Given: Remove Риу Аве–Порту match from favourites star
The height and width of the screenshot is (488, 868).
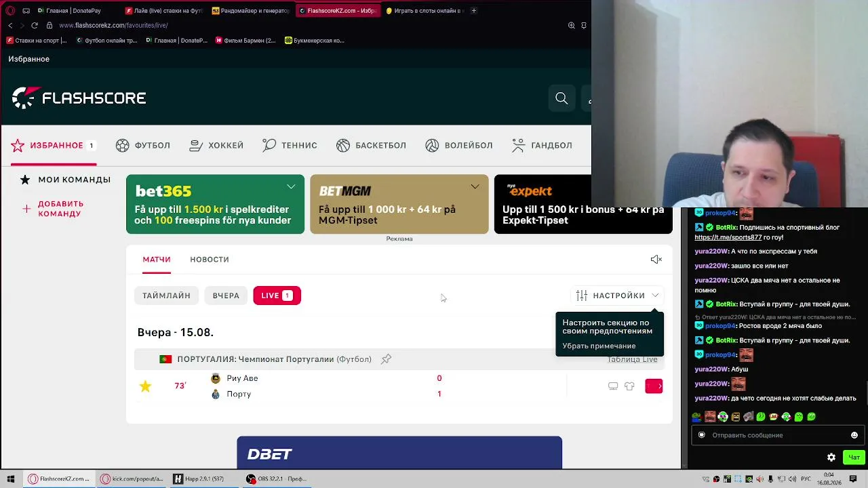Looking at the screenshot, I should [x=145, y=386].
